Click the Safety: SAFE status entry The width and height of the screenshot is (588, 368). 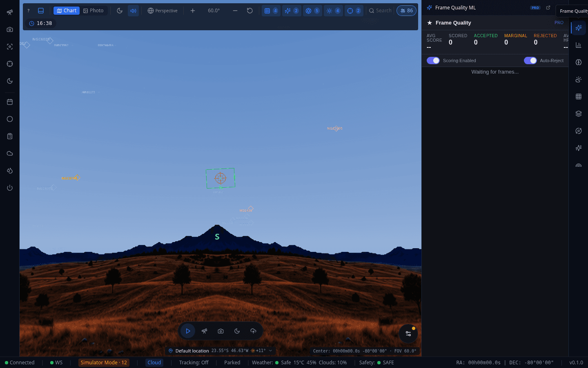[x=376, y=363]
